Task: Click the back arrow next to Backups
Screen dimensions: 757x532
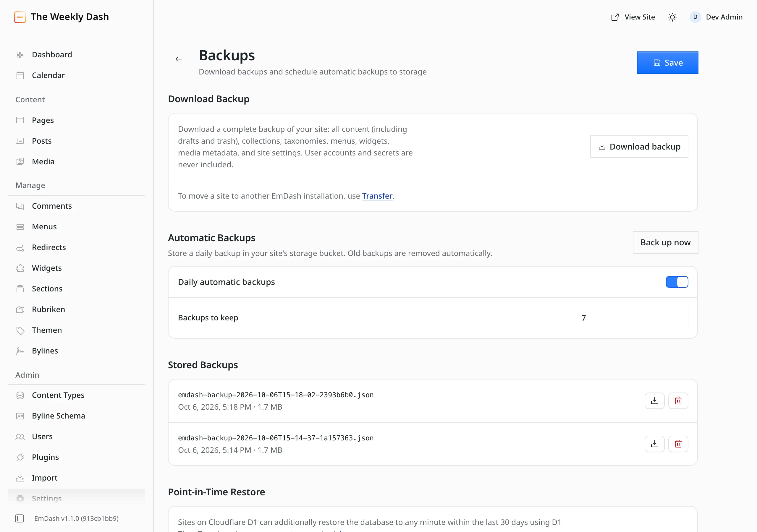Action: 178,59
